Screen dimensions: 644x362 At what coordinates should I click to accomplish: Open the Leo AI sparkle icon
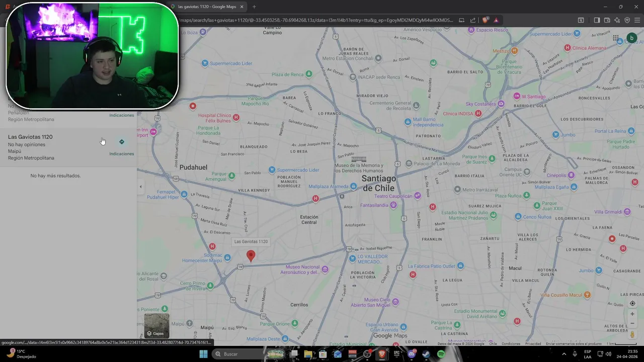(617, 20)
